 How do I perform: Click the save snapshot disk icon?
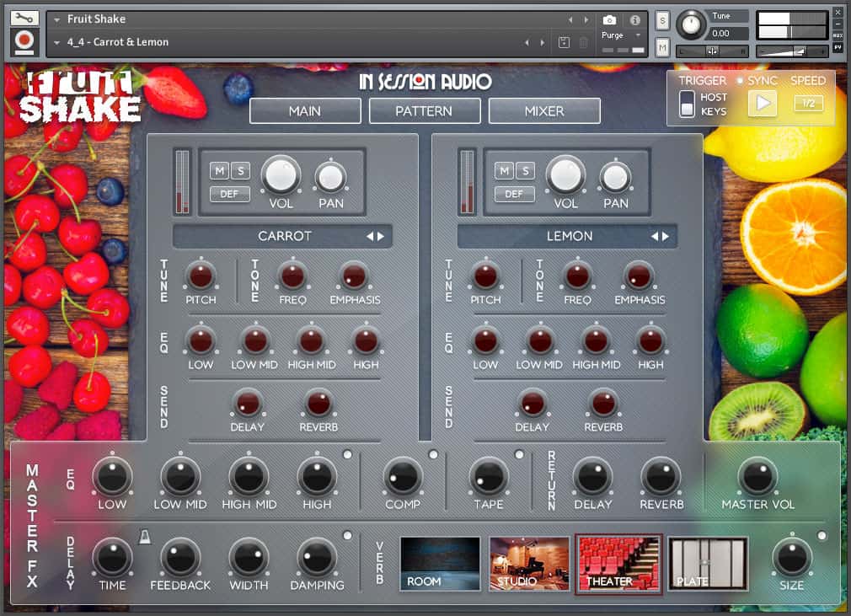tap(564, 42)
